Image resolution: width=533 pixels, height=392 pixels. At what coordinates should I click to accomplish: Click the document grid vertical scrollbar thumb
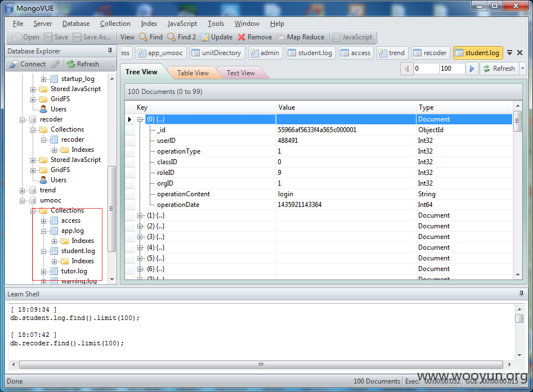(517, 120)
